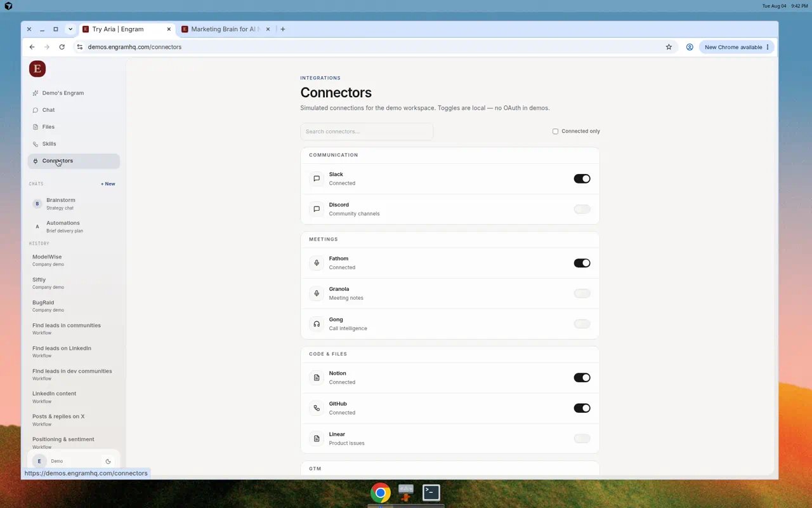Turn off the GitHub connector toggle
The image size is (812, 508).
[x=582, y=408]
